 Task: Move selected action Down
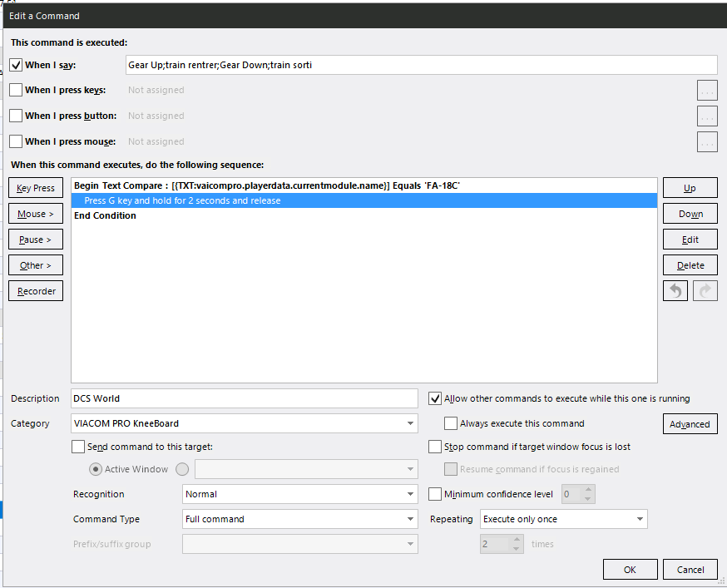point(690,214)
